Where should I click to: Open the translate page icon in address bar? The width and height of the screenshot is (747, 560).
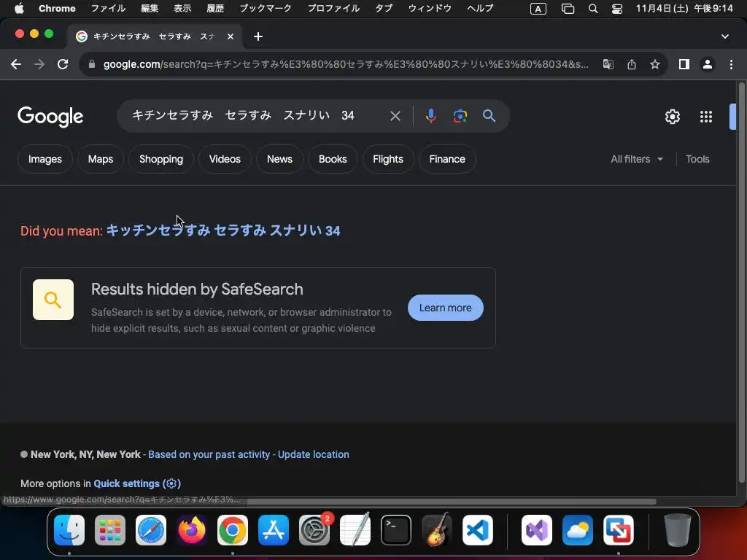click(608, 64)
